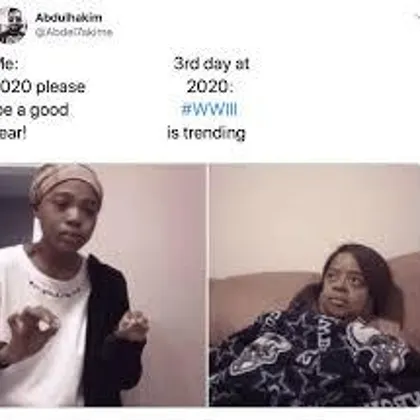Viewport: 420px width, 420px height.
Task: Select the '2020 please' tweet text
Action: tap(42, 87)
